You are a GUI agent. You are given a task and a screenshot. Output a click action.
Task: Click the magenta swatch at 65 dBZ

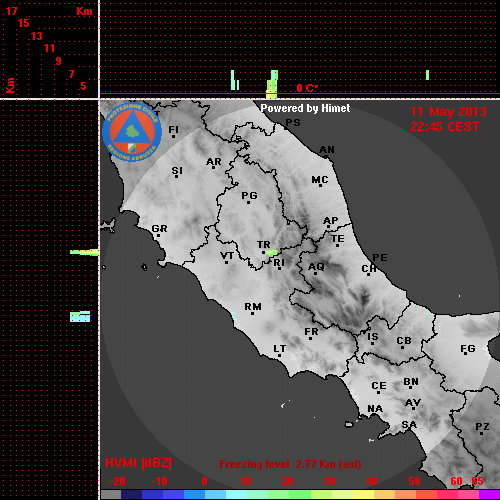[489, 494]
